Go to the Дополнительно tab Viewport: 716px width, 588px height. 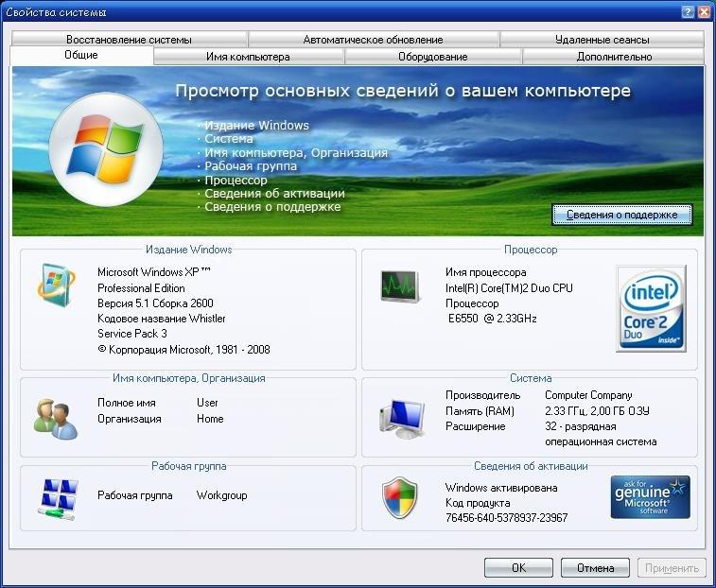[x=614, y=57]
